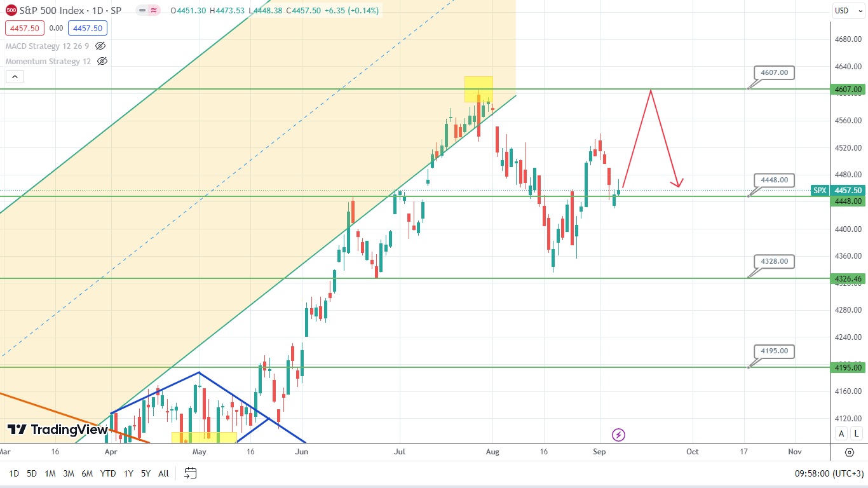Select the 4448.00 price callout label
Image resolution: width=868 pixels, height=488 pixels.
[x=774, y=180]
